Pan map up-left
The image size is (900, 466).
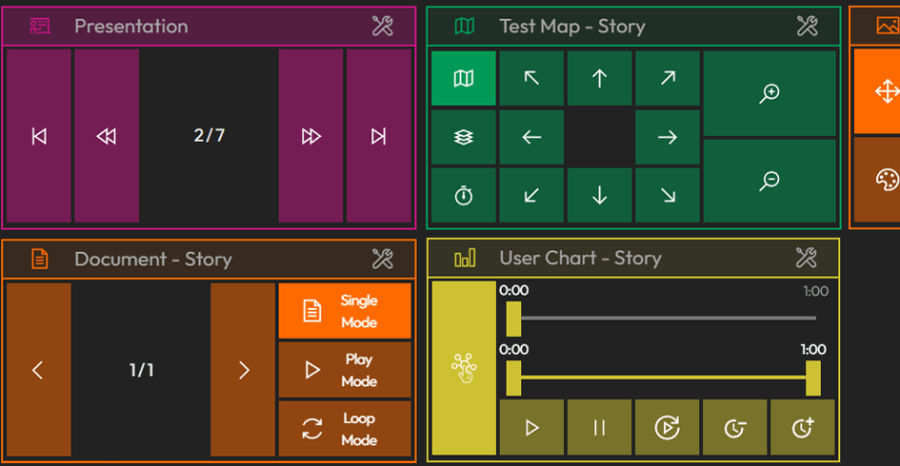point(532,78)
